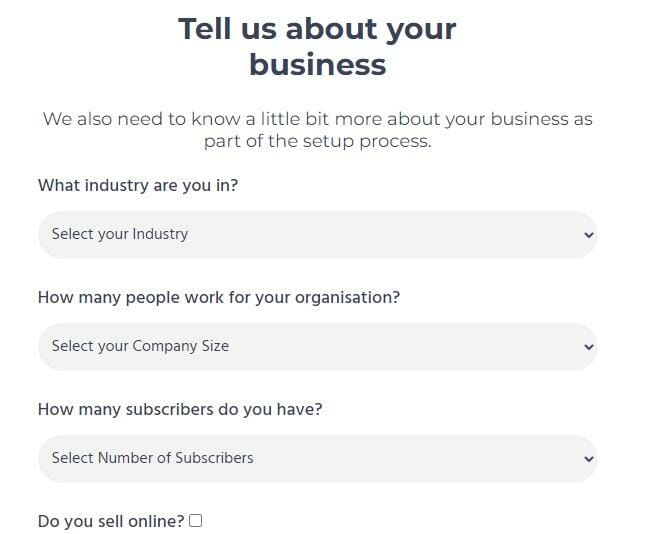
Task: Click the word "organisation?" in the company size question
Action: click(x=347, y=297)
